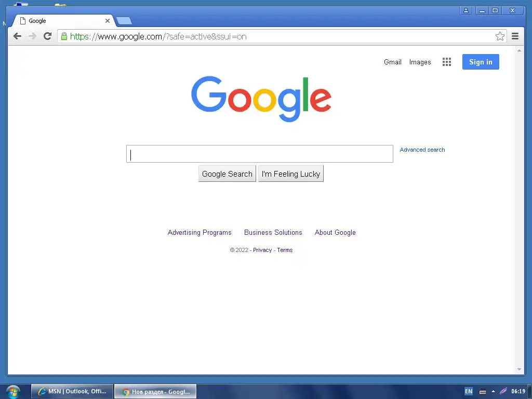Viewport: 532px width, 399px height.
Task: Click the green padlock security icon
Action: coord(64,36)
